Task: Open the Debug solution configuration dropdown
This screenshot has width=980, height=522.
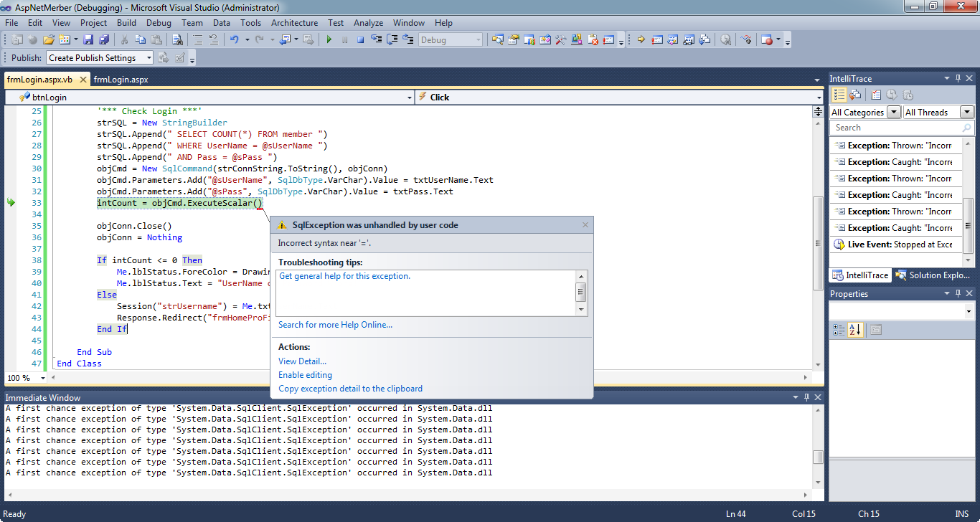Action: click(478, 40)
